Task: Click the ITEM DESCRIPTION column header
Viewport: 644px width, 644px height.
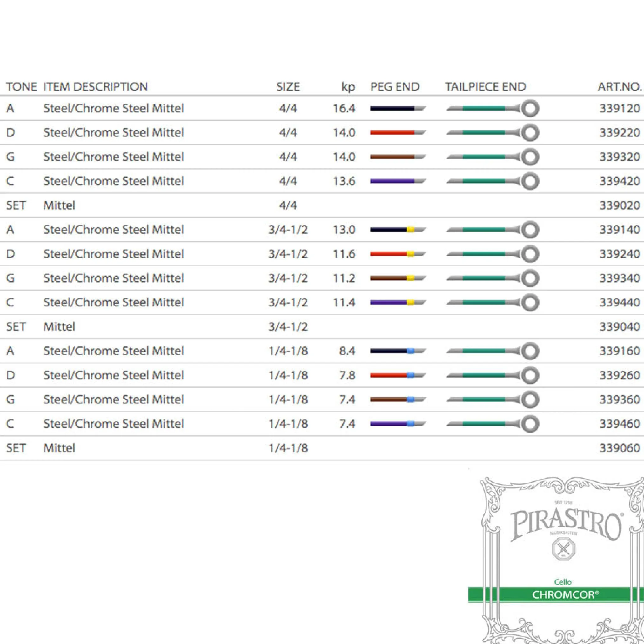Action: tap(95, 87)
